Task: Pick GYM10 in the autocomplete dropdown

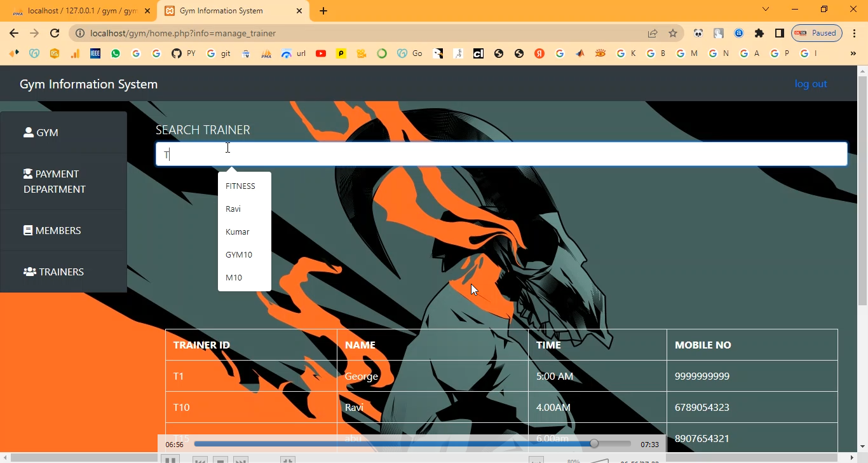Action: 239,255
